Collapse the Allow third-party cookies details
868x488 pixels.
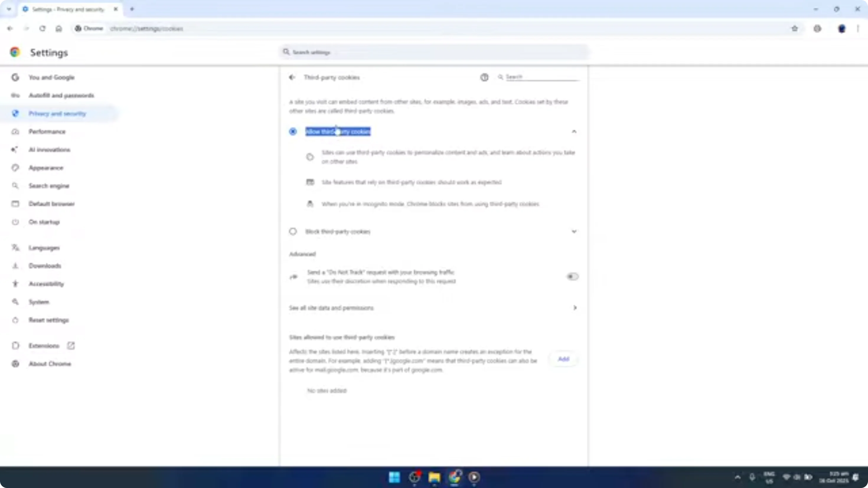574,131
